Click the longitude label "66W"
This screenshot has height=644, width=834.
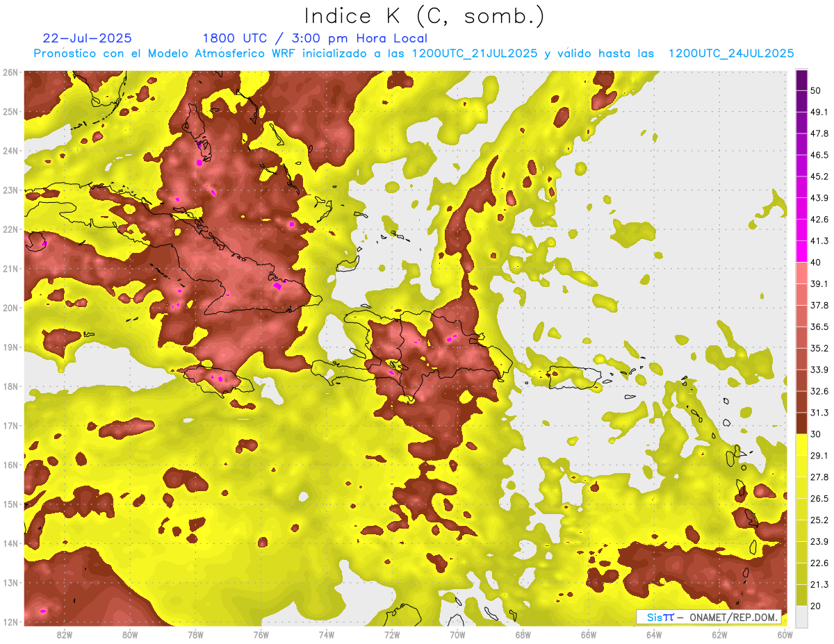point(589,634)
